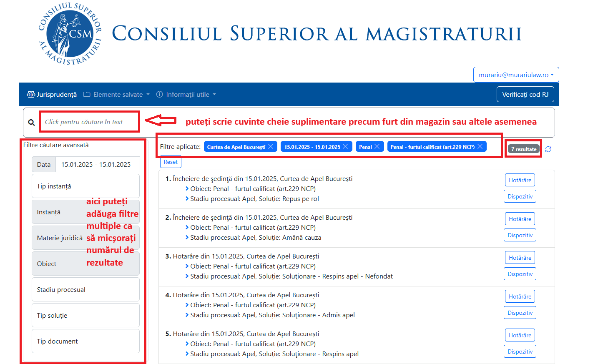Open the murariu@murariulaw.ro account dropdown
The height and width of the screenshot is (364, 593).
coord(516,75)
